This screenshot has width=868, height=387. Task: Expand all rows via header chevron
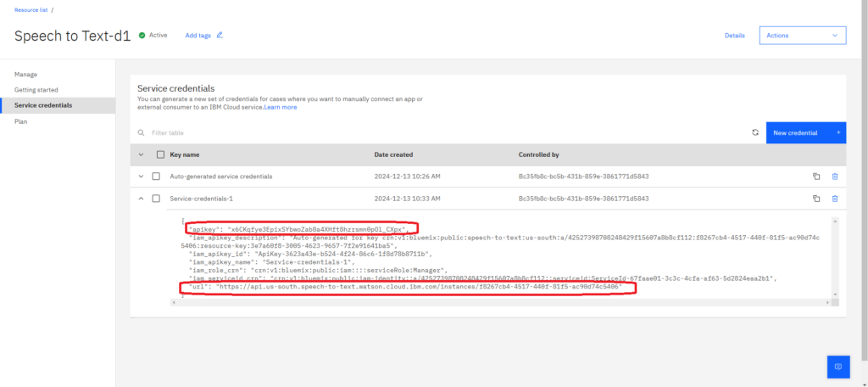(141, 154)
